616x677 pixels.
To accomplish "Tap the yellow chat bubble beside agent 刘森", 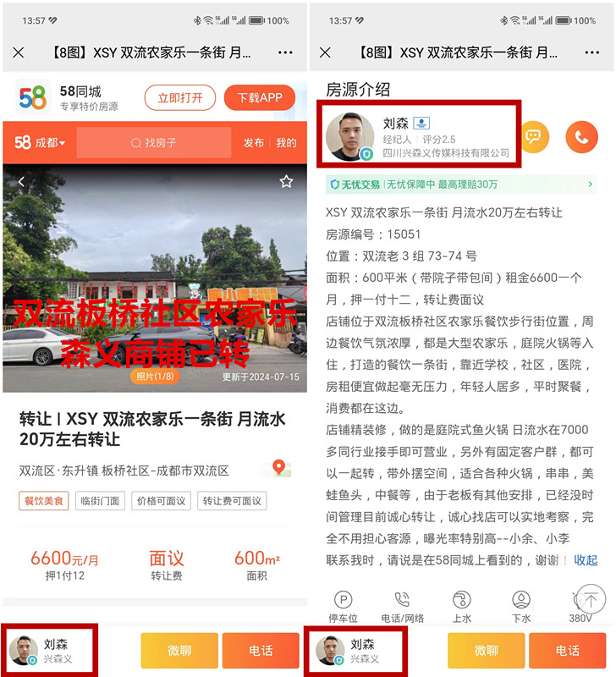I will pyautogui.click(x=533, y=136).
